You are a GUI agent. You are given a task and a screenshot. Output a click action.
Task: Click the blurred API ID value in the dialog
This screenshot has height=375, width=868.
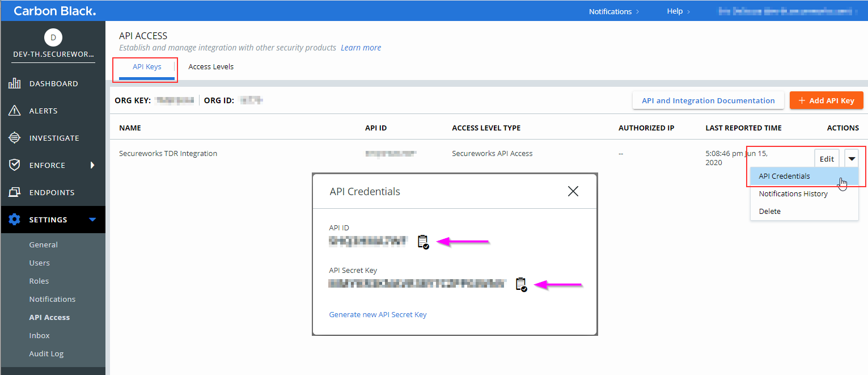point(368,241)
